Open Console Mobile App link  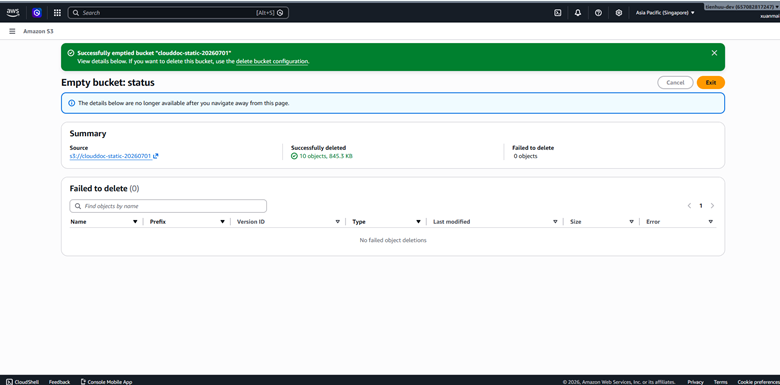point(106,382)
